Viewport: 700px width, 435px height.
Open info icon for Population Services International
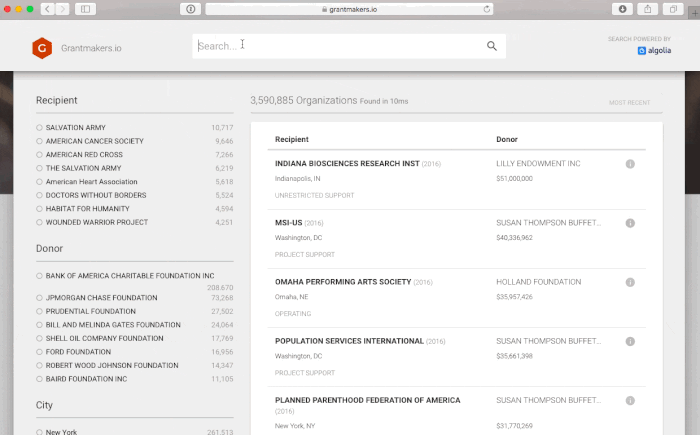pyautogui.click(x=630, y=341)
